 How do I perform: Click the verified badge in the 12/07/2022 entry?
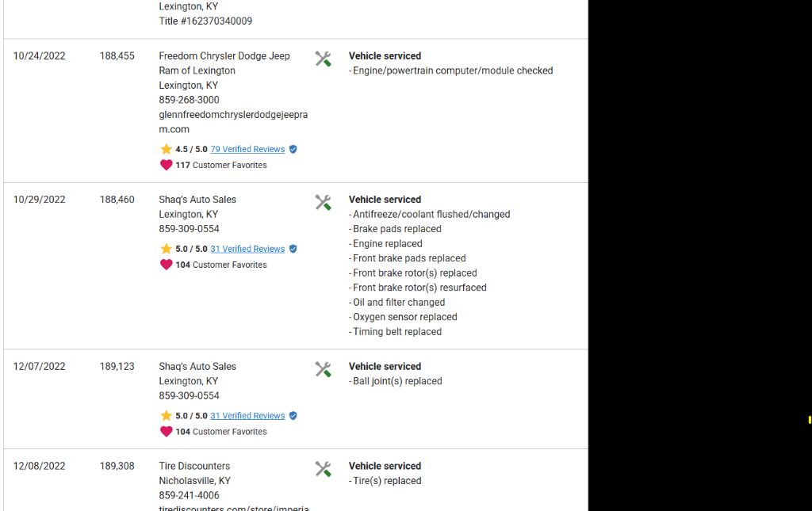pyautogui.click(x=293, y=415)
